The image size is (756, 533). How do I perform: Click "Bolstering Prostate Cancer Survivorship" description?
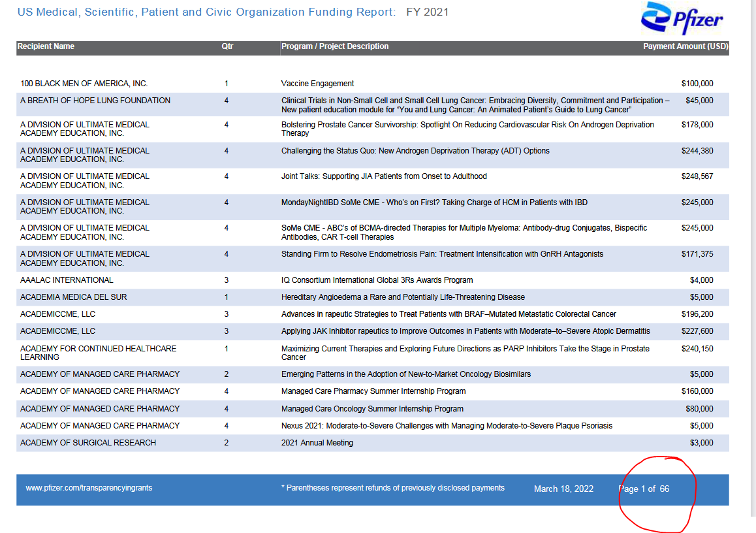[x=467, y=129]
